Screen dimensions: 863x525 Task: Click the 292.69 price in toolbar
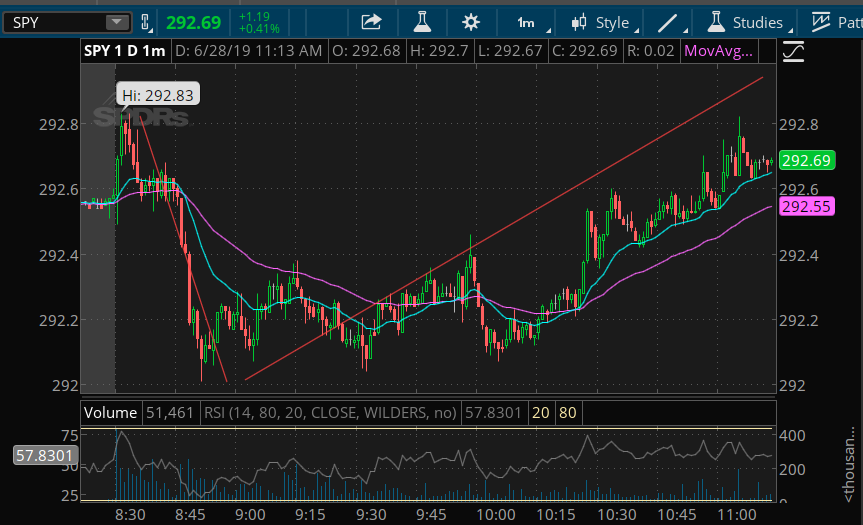193,23
